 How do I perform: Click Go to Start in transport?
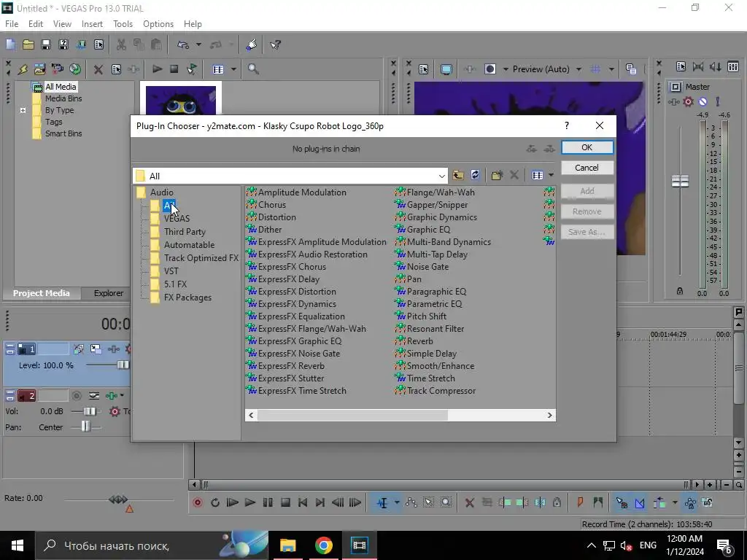(x=303, y=503)
